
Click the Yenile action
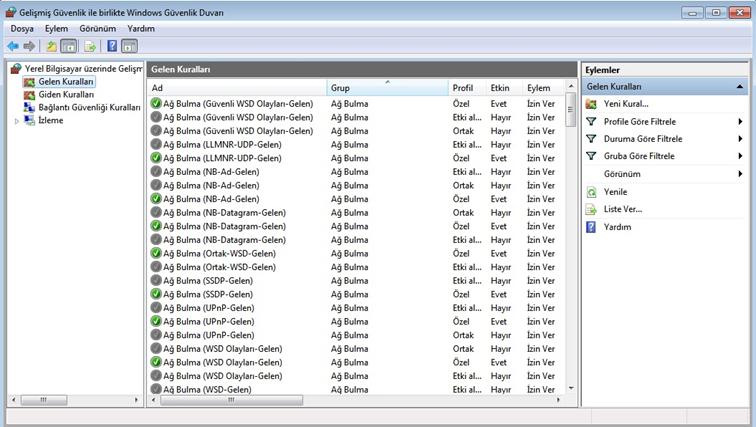pos(616,192)
